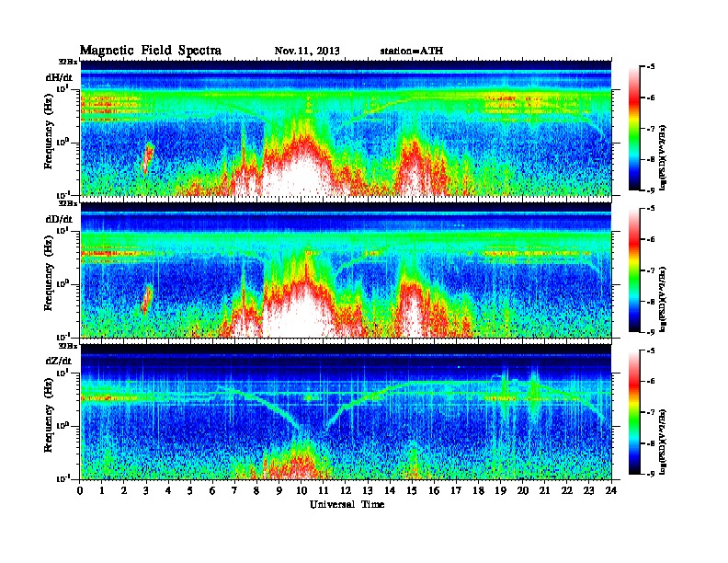
Task: Click the x-axis tick label "14"
Action: [x=390, y=490]
